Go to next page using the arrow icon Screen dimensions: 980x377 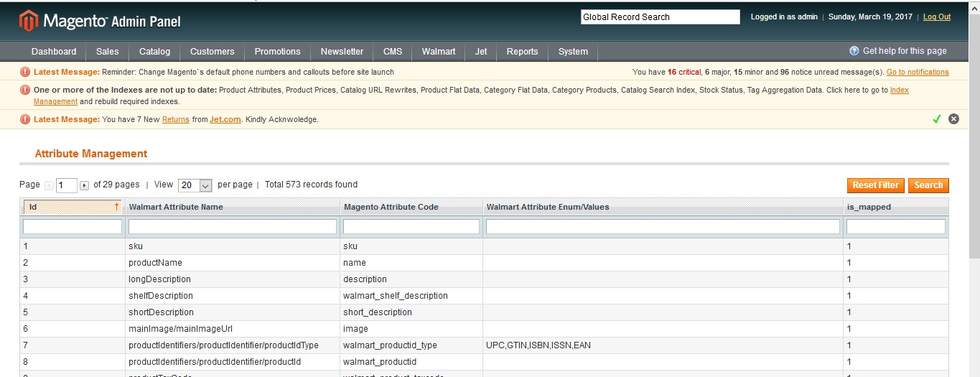tap(84, 185)
